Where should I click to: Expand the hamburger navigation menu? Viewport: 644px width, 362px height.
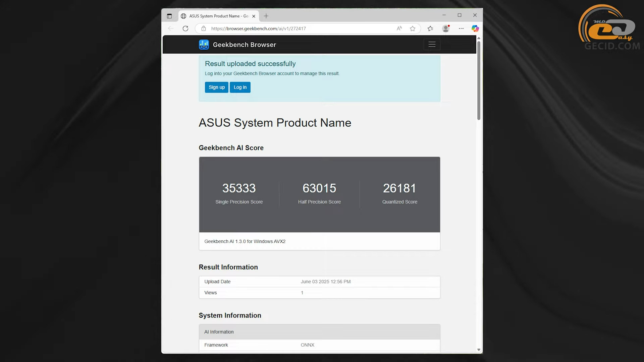[x=432, y=44]
